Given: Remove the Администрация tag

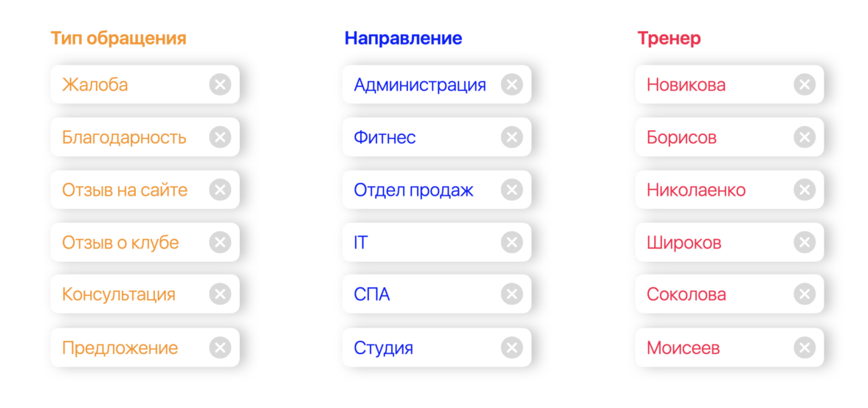Looking at the screenshot, I should [x=512, y=85].
